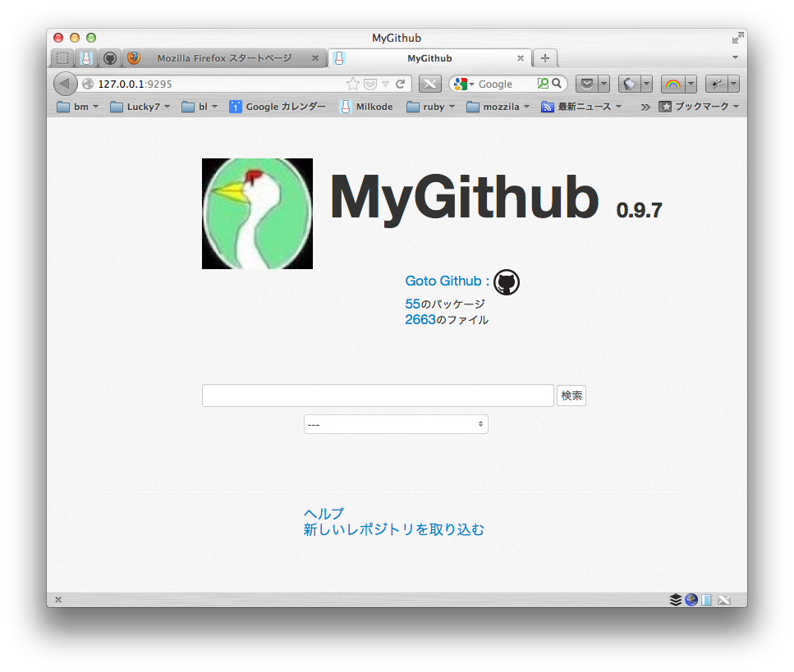The height and width of the screenshot is (672, 794).
Task: Switch to the pinned GitHub octocat tab
Action: click(x=110, y=58)
